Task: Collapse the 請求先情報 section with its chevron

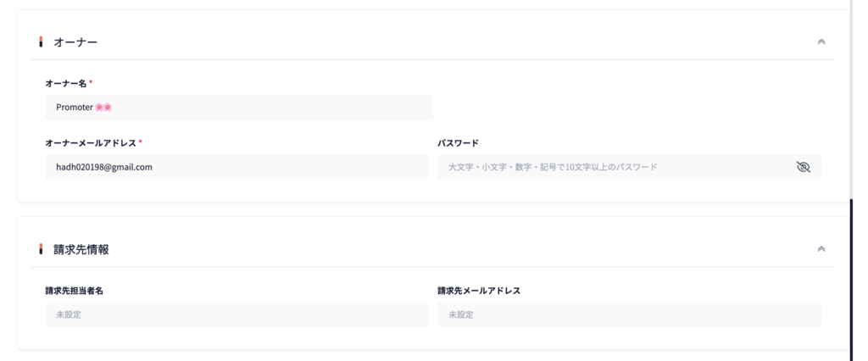Action: click(821, 249)
